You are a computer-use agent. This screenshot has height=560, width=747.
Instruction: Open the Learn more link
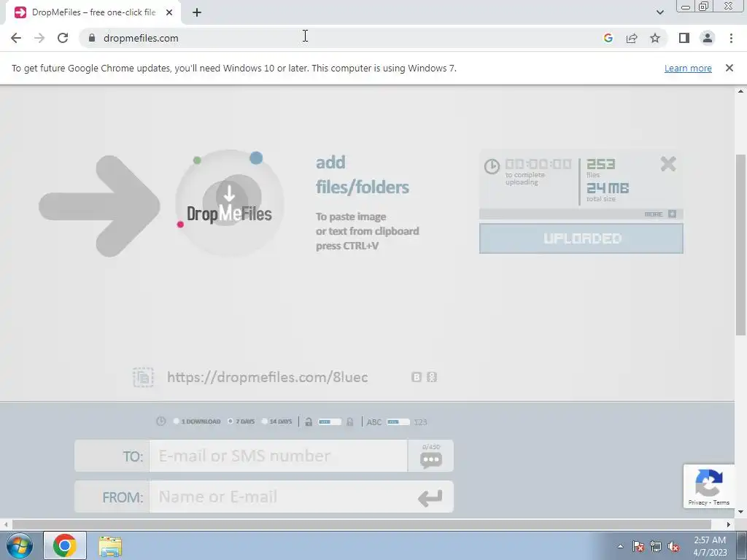(688, 68)
